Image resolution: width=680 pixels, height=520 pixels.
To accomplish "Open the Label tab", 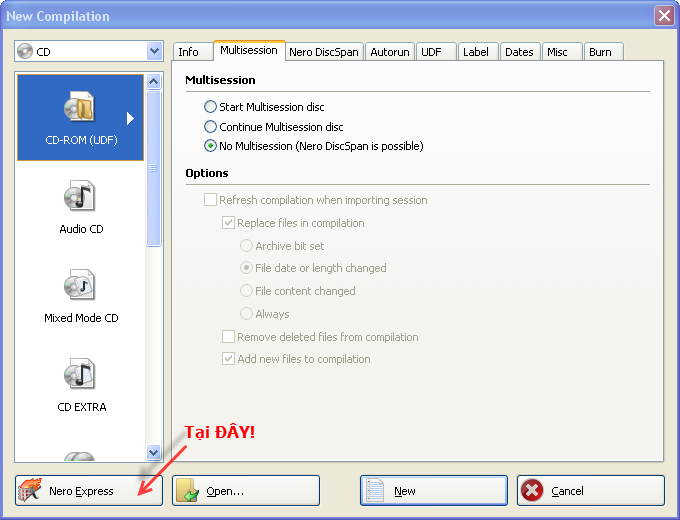I will click(x=478, y=52).
